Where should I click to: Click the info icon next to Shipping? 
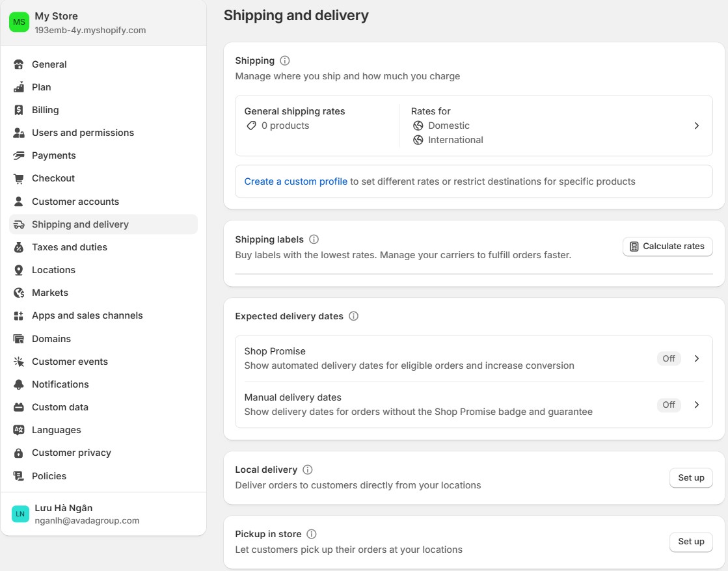(285, 61)
